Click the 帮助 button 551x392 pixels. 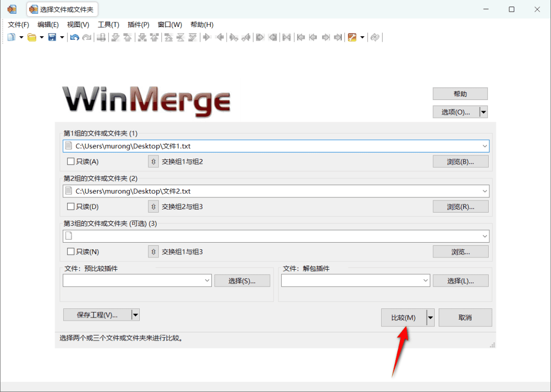point(460,94)
